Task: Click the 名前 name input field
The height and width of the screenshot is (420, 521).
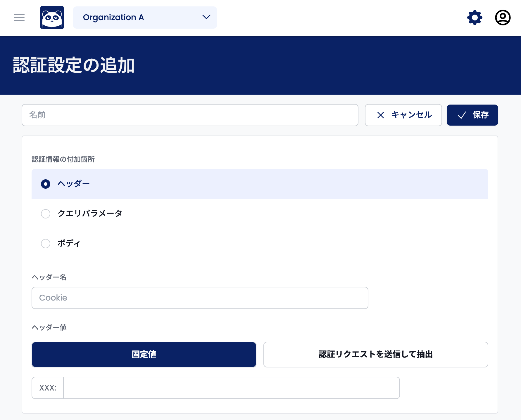Action: point(190,115)
